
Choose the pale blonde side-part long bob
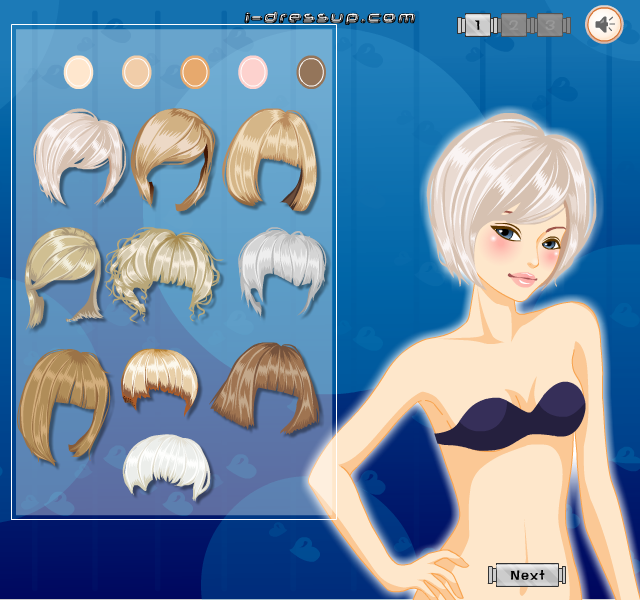(63, 278)
